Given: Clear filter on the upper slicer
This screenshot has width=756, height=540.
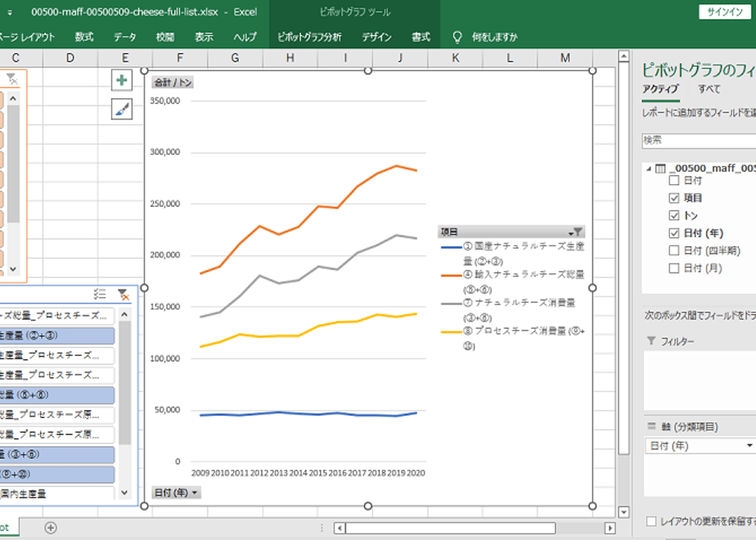Looking at the screenshot, I should (12, 79).
